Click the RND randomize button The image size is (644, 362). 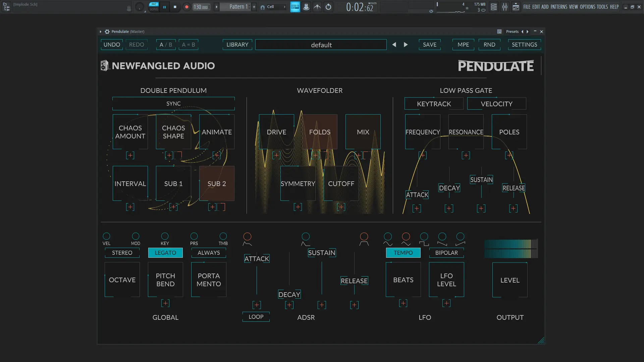pyautogui.click(x=489, y=45)
